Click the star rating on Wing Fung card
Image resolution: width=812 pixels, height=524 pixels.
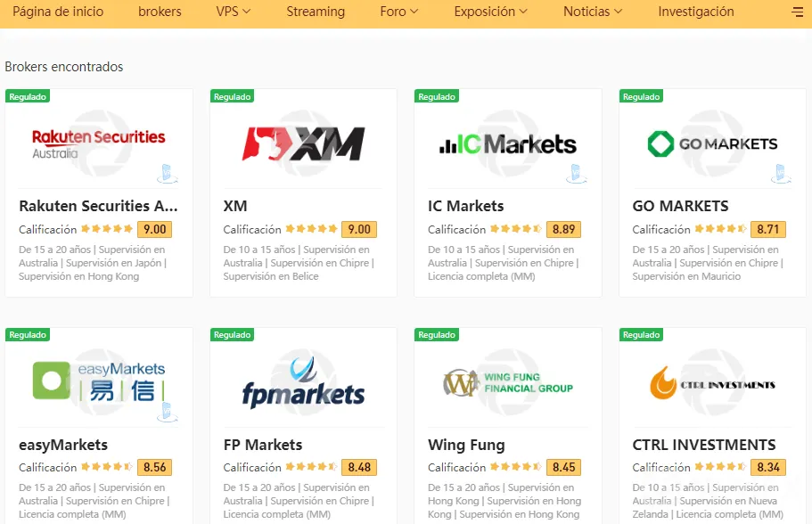(516, 467)
